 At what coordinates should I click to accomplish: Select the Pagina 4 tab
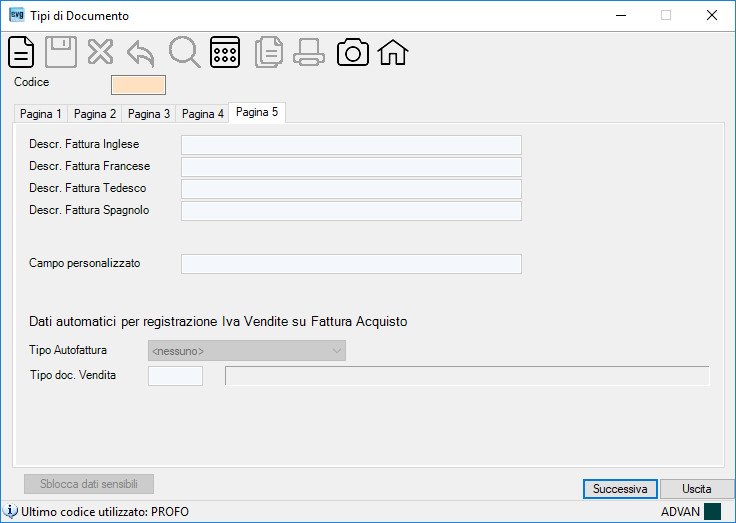pyautogui.click(x=203, y=114)
